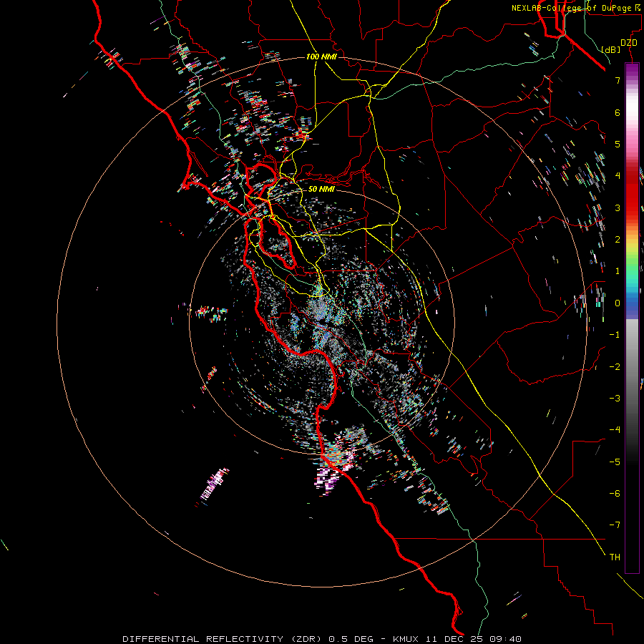Click the -2 dB label on the legend

coord(615,367)
